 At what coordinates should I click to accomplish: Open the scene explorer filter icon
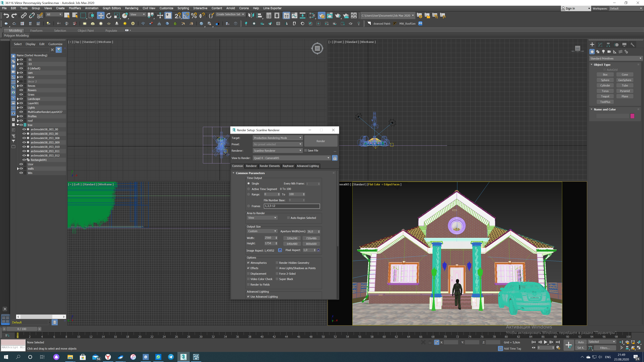coord(59,50)
